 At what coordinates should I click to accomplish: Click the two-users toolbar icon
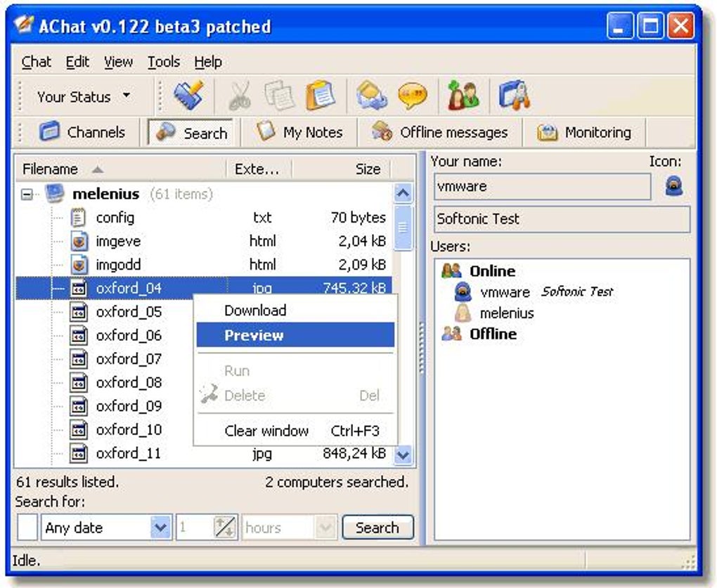click(x=464, y=96)
